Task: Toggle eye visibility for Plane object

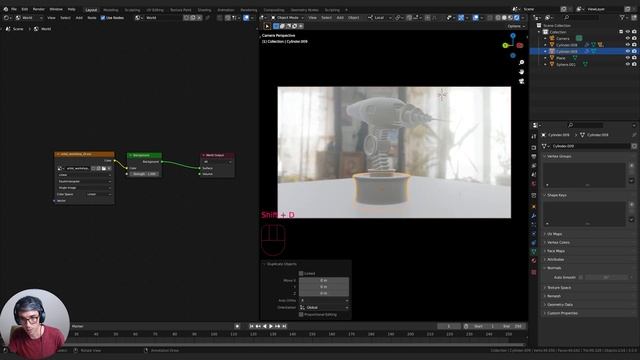Action: (x=628, y=58)
